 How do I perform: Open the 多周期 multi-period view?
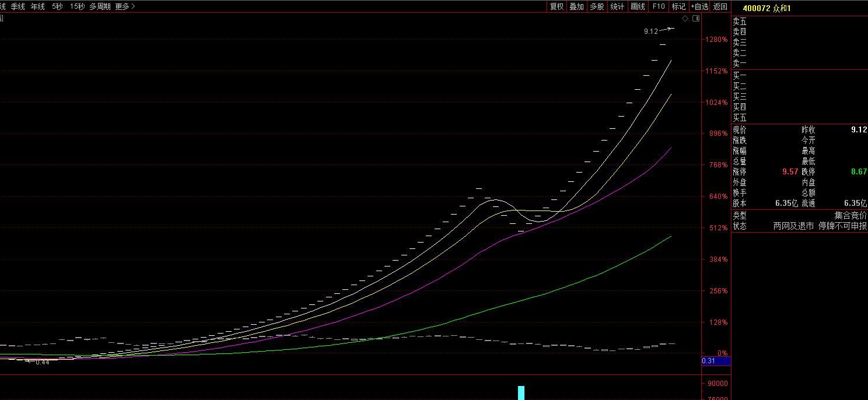[x=100, y=6]
